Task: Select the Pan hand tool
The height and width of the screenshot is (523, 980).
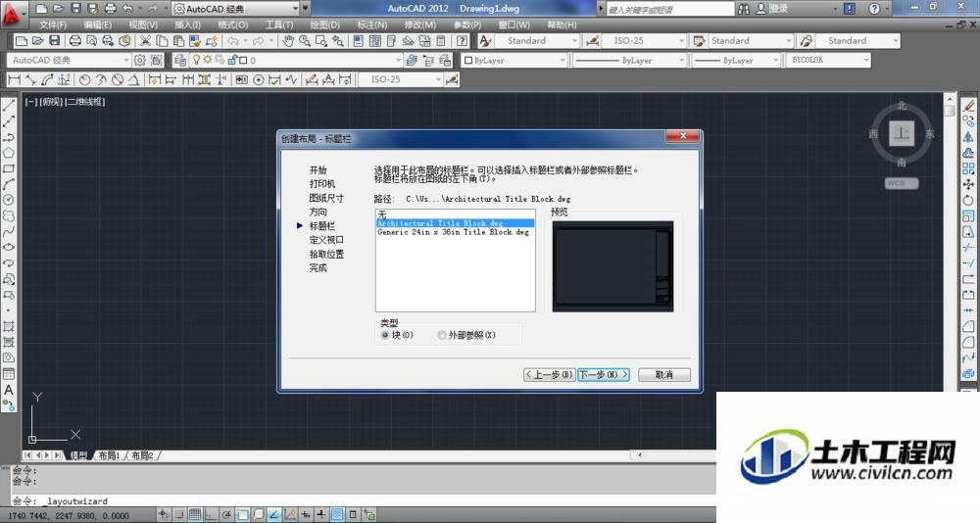Action: (288, 40)
